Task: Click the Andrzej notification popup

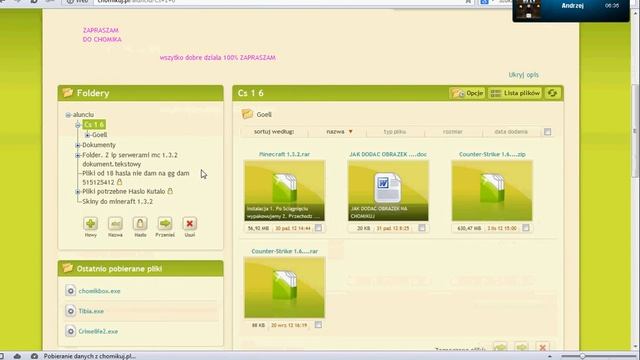Action: click(571, 10)
